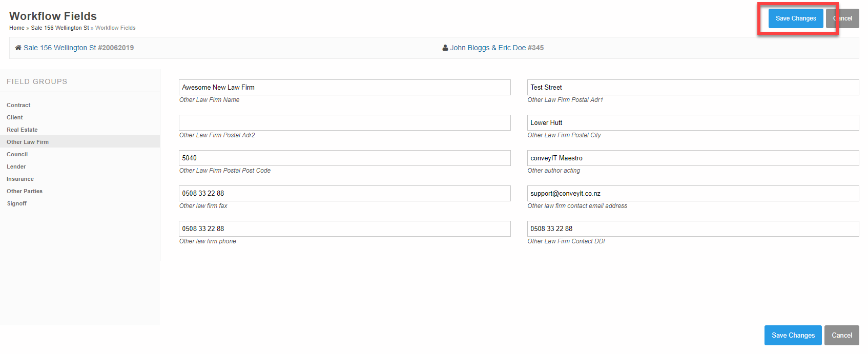Image resolution: width=868 pixels, height=354 pixels.
Task: Select the Contract field group
Action: tap(18, 105)
